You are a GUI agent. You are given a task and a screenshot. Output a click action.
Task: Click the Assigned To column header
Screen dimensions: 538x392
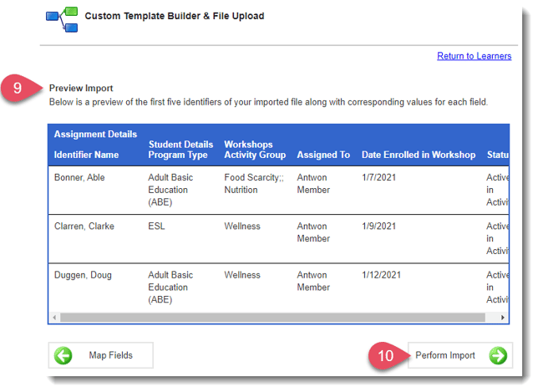tap(323, 155)
